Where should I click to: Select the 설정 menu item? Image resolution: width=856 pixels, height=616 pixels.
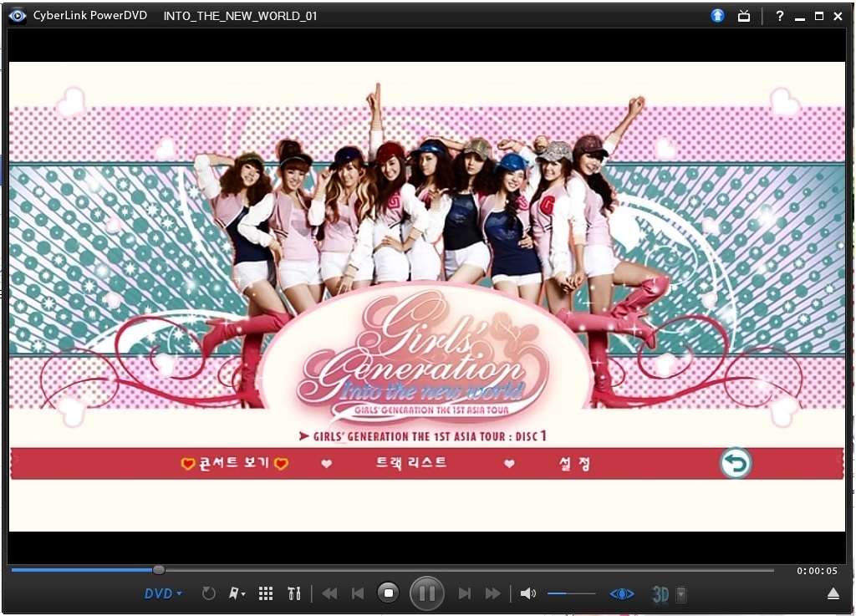click(x=574, y=463)
